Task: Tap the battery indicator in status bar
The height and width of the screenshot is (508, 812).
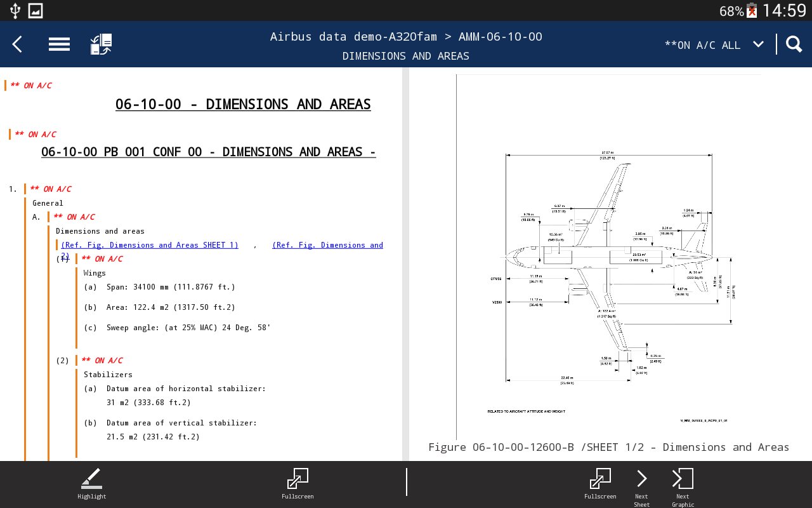Action: (752, 11)
